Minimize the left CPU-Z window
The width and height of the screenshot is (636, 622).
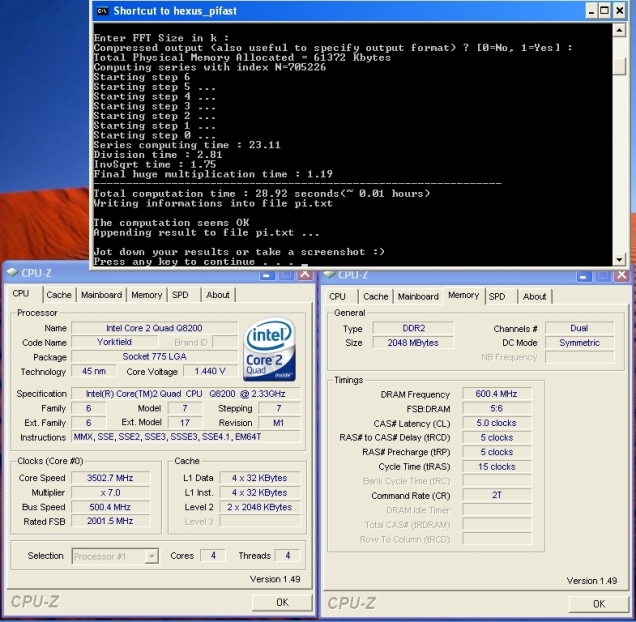[266, 275]
